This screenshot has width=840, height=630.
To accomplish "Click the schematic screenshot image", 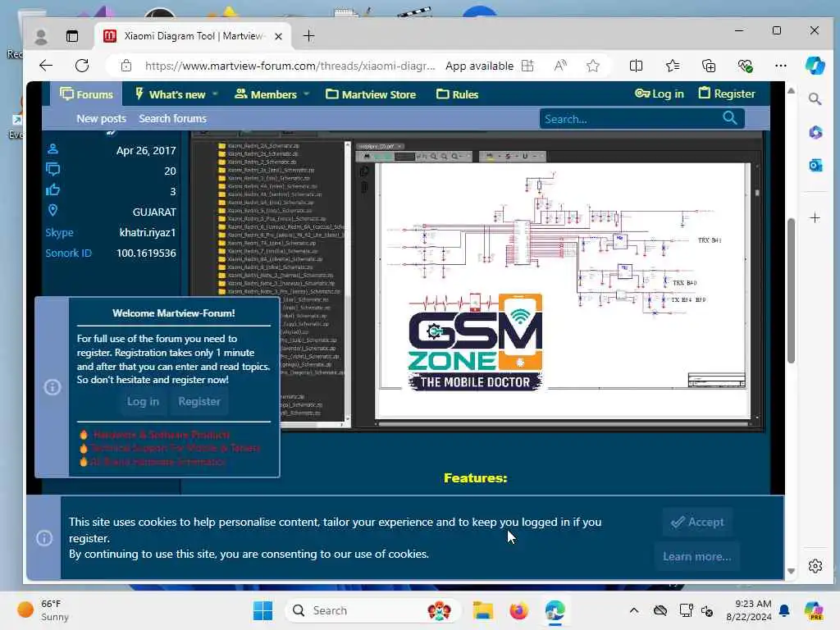I will (x=477, y=281).
